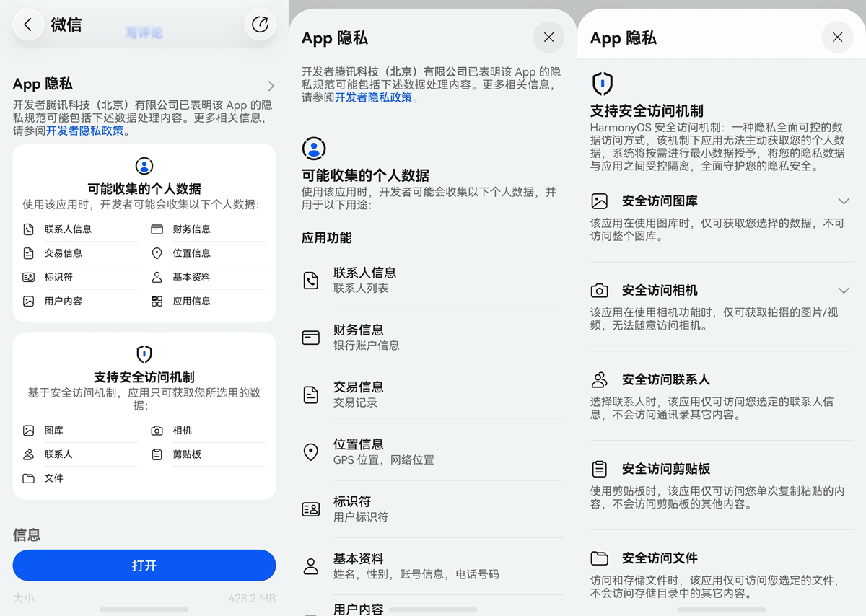
Task: Tap bottom home indicator bar in left panel
Action: 144,610
